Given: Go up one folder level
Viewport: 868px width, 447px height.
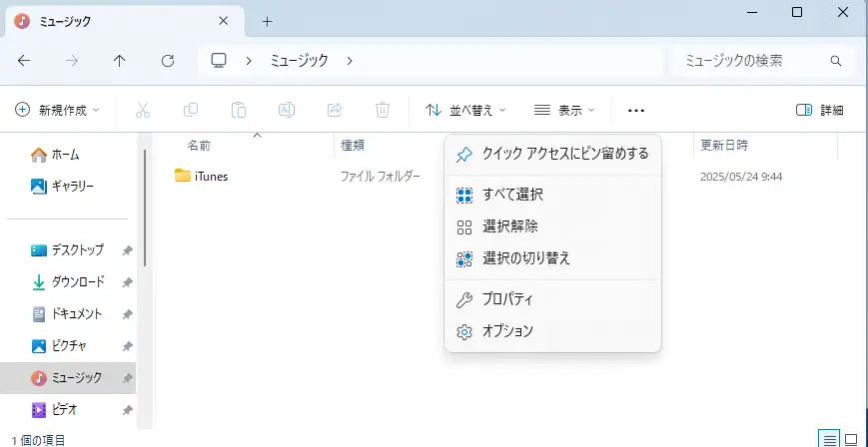Looking at the screenshot, I should [120, 61].
